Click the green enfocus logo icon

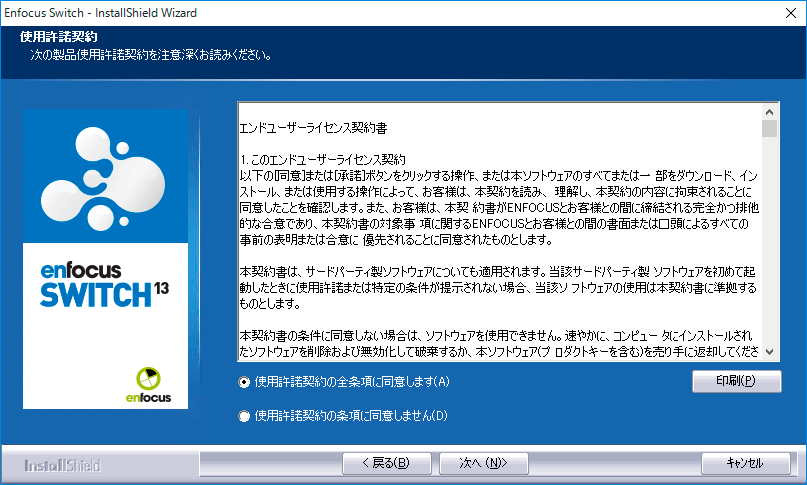pos(148,378)
